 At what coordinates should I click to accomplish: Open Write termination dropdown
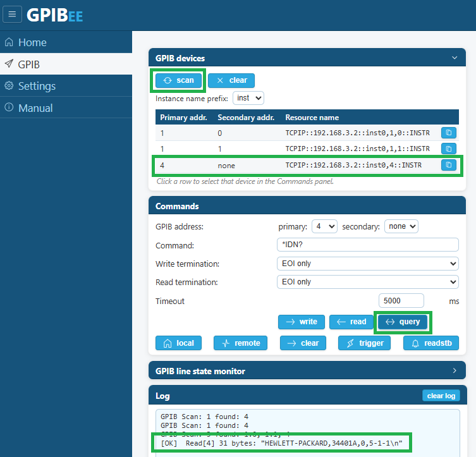368,264
